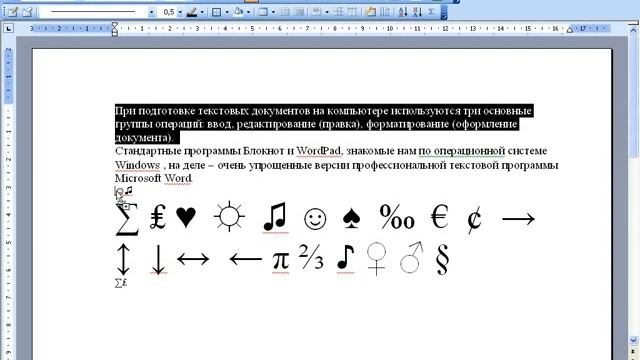Click the two-thirds ⅔ fraction symbol
Viewport: 640px width, 360px height.
click(311, 257)
